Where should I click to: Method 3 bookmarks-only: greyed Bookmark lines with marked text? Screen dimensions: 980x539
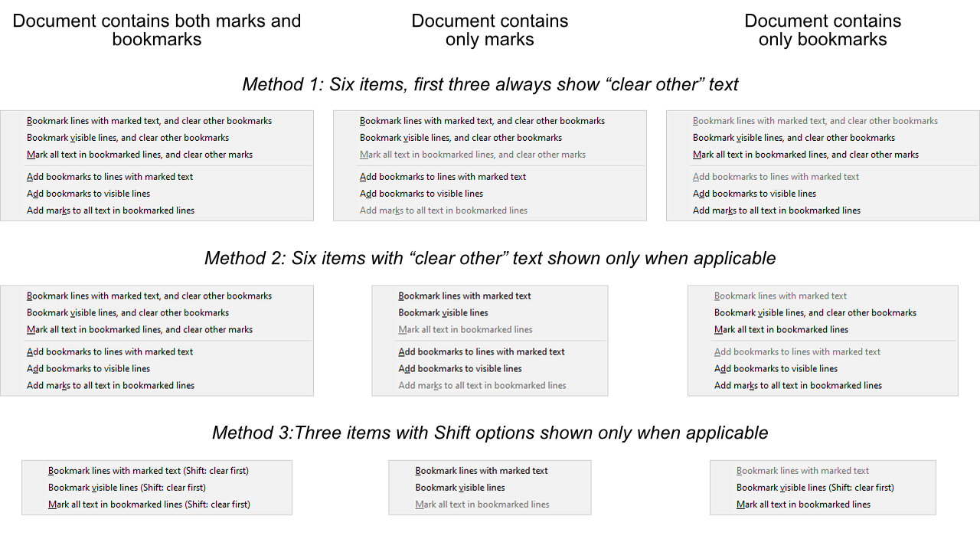point(823,471)
